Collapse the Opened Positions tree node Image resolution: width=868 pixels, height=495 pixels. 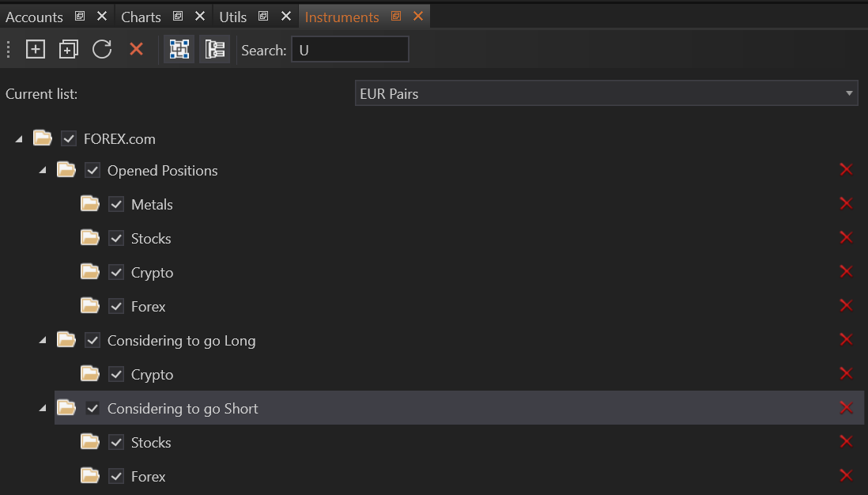pyautogui.click(x=43, y=171)
